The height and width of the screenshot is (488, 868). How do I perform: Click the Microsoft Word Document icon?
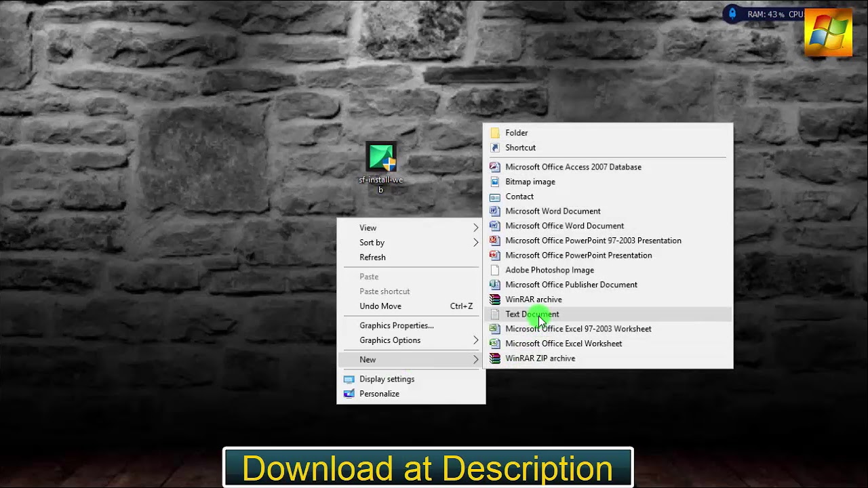tap(495, 211)
